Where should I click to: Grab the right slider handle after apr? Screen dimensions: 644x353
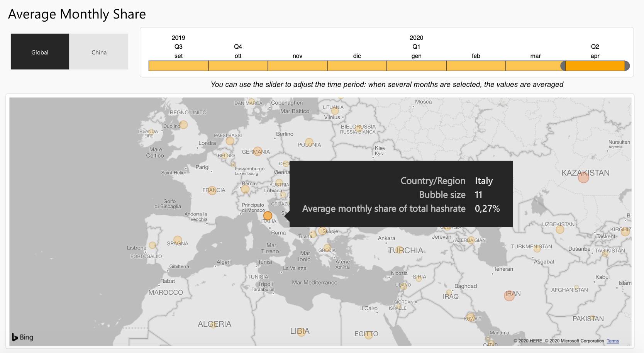pyautogui.click(x=627, y=66)
